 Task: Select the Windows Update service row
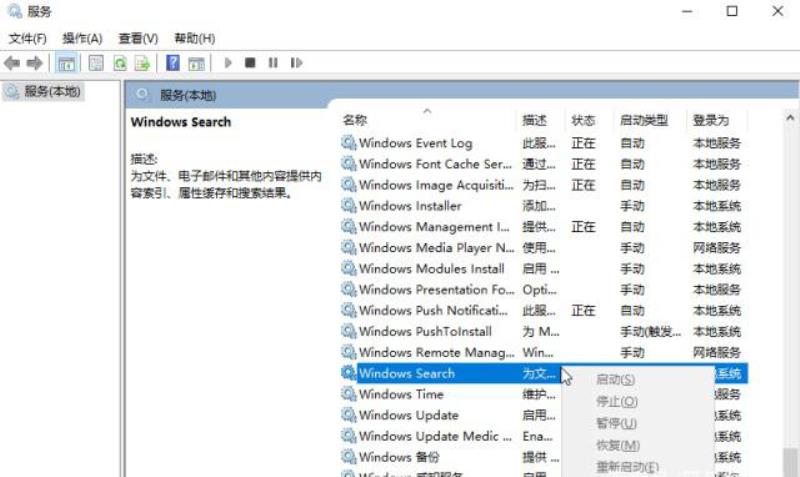[x=449, y=415]
